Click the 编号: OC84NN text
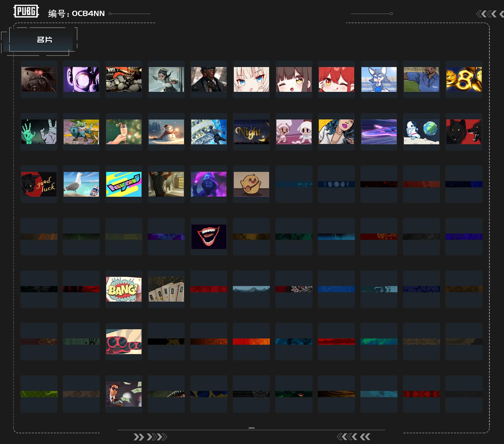The image size is (504, 444). [76, 14]
